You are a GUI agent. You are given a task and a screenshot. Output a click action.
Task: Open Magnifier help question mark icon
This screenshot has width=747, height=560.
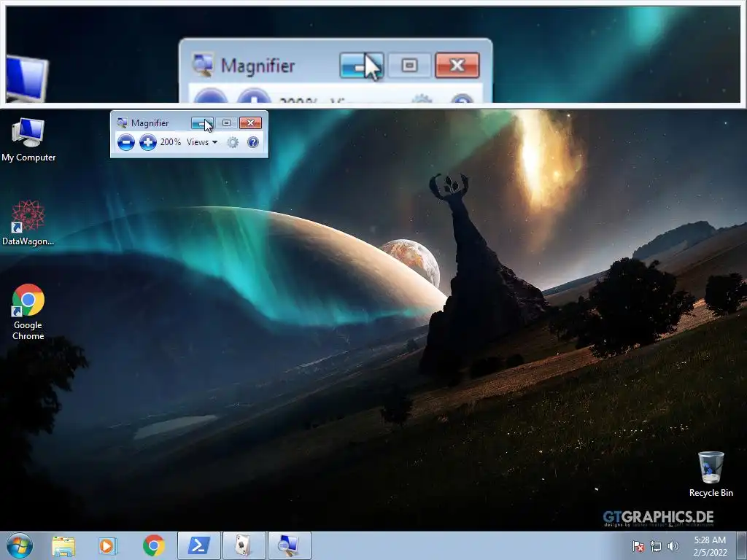[253, 142]
